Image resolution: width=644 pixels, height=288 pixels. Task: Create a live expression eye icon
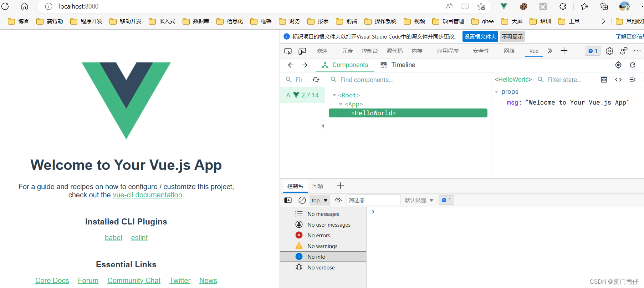click(338, 200)
